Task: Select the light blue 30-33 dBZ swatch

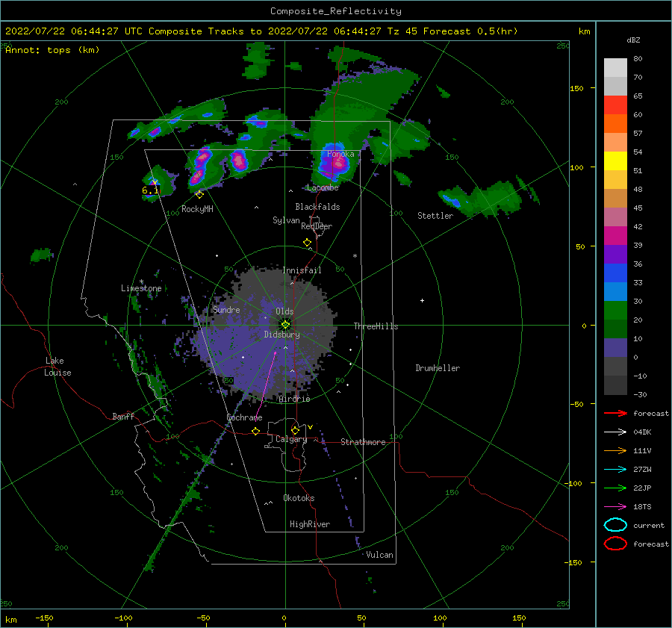Action: tap(615, 291)
